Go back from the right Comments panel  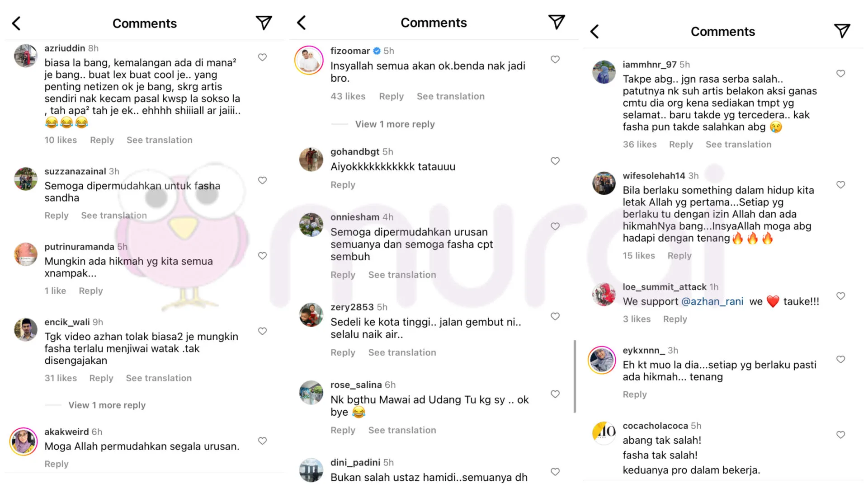point(595,31)
